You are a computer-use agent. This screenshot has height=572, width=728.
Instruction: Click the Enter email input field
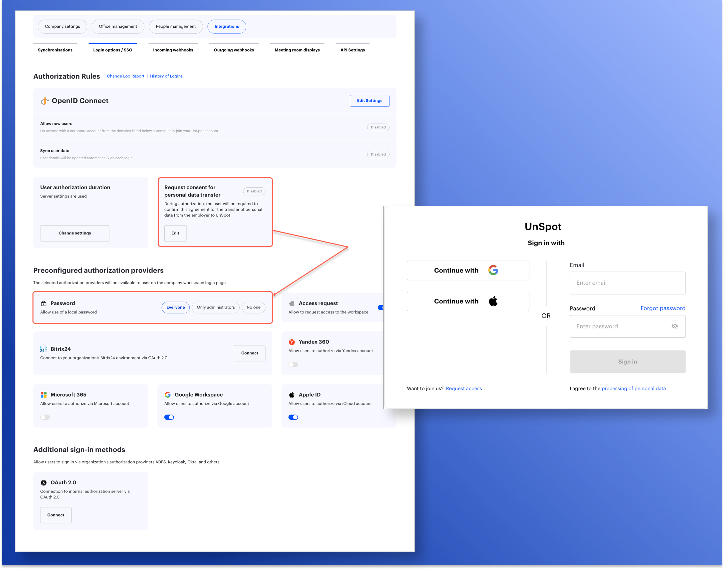pos(627,283)
